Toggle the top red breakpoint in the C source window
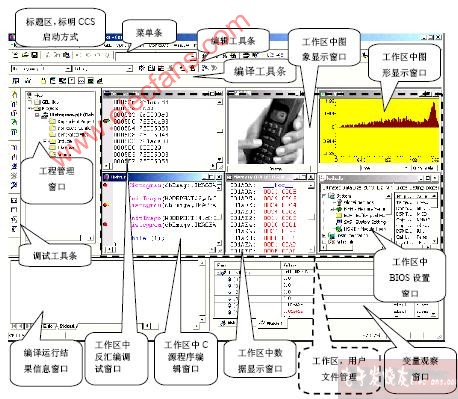Screen dimensions: 458x399 pos(105,185)
